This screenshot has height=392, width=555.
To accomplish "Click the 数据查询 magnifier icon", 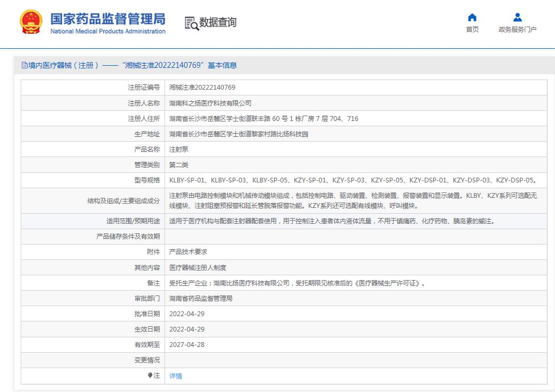I will (192, 23).
